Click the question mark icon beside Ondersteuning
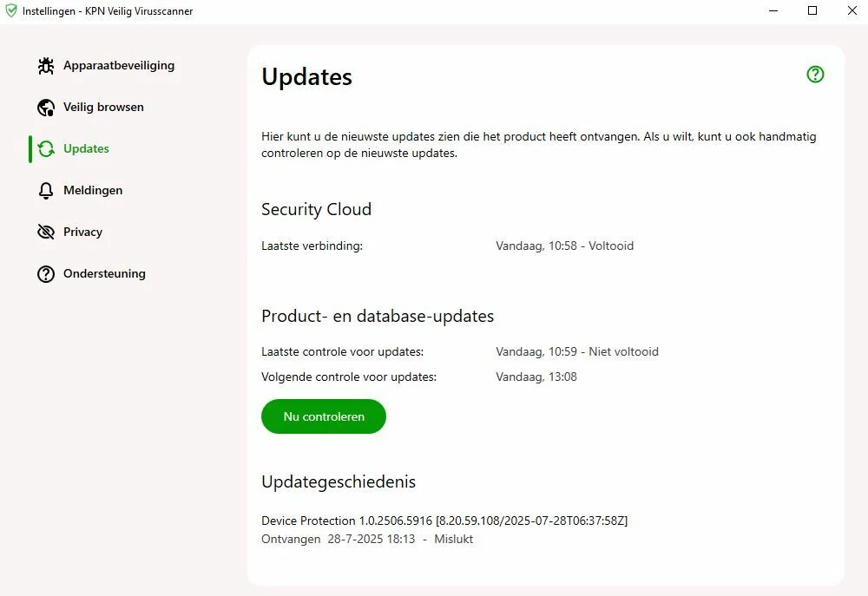The height and width of the screenshot is (596, 868). 46,274
